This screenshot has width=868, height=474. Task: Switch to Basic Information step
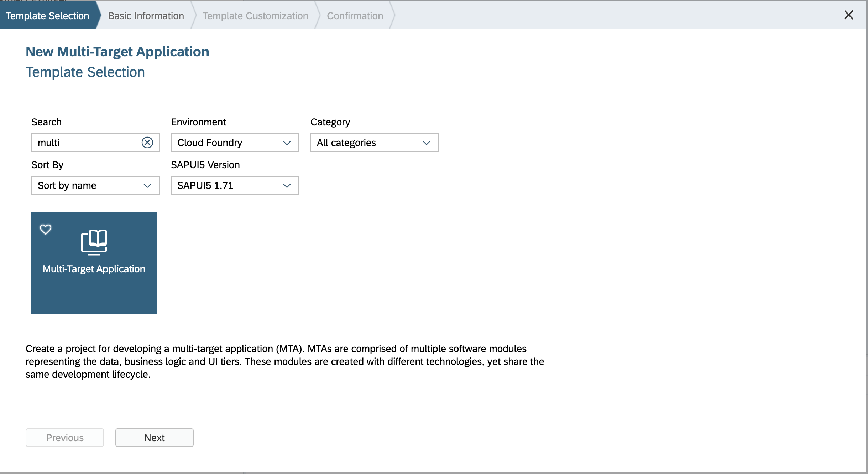pos(146,16)
